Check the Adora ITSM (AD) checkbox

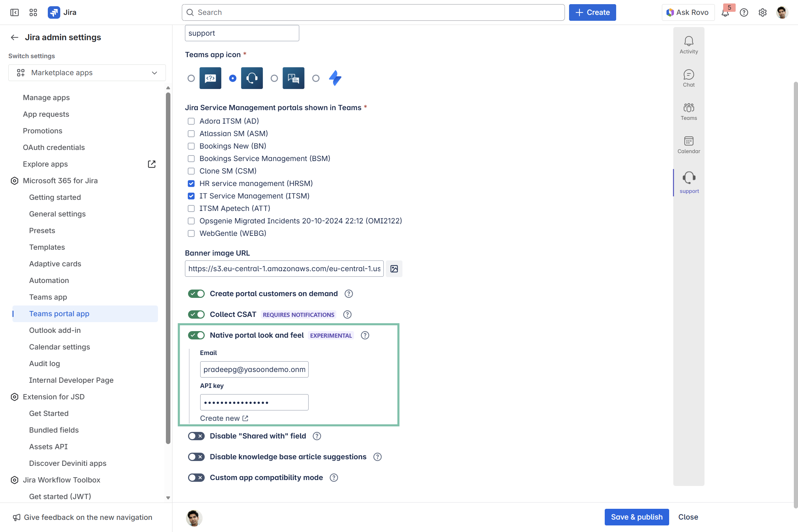coord(191,121)
